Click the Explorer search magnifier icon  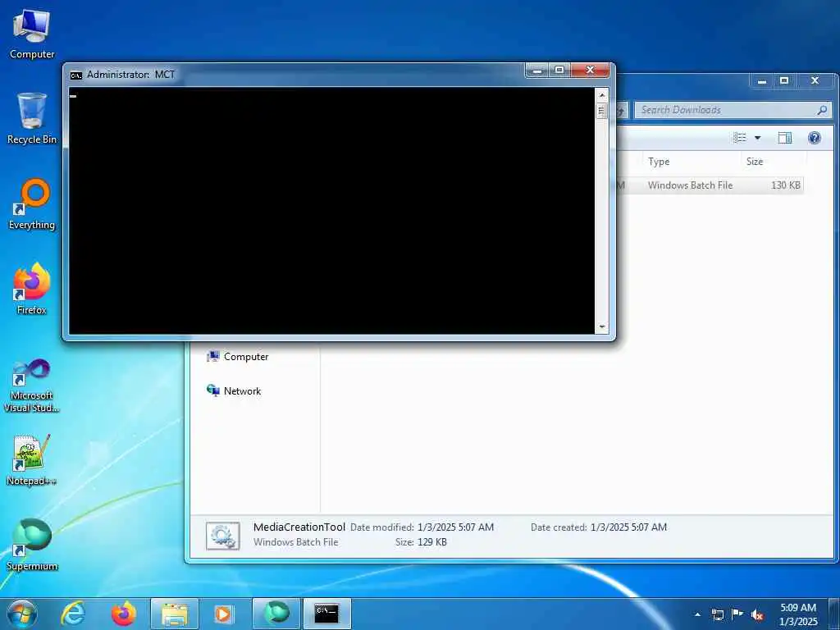(x=822, y=110)
